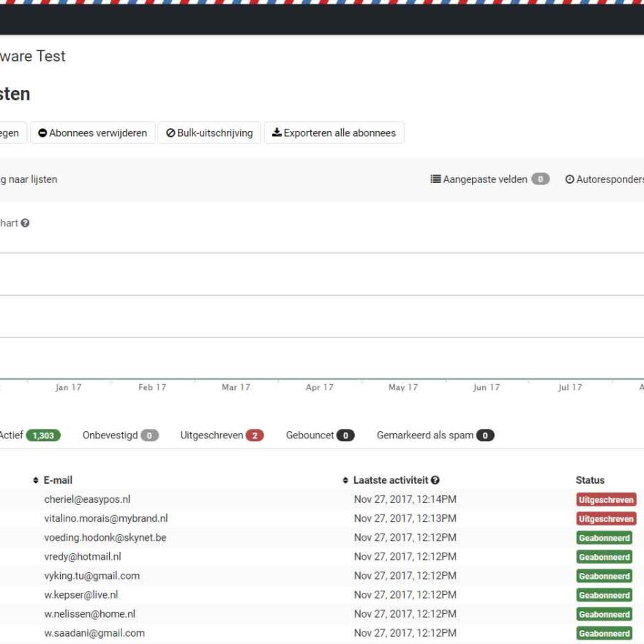Switch to the Actief tab

pyautogui.click(x=29, y=435)
